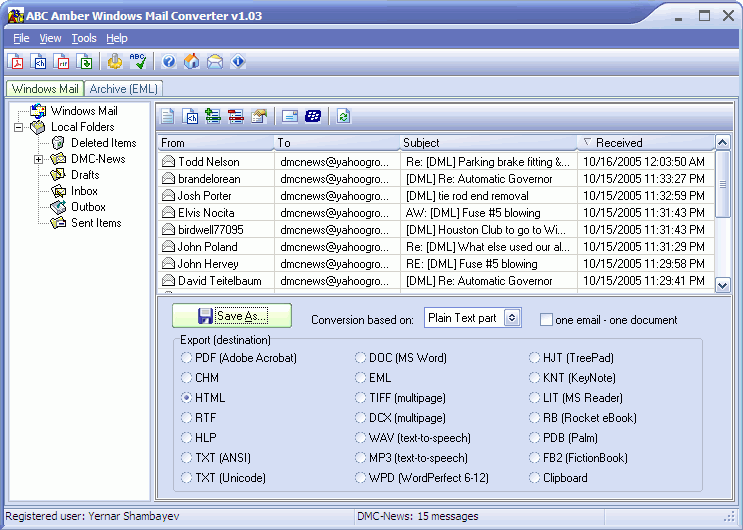Click the export to RTF toolbar icon
743x530 pixels.
(62, 62)
